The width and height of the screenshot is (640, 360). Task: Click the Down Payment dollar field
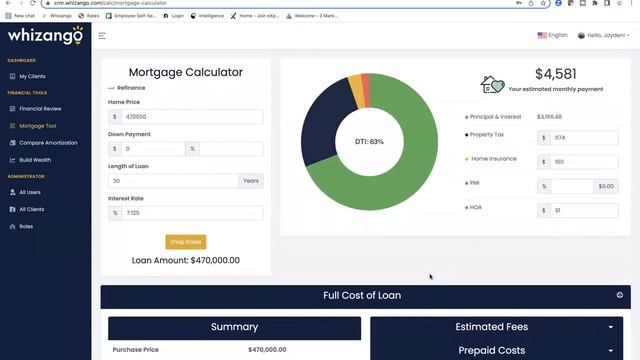click(x=153, y=149)
